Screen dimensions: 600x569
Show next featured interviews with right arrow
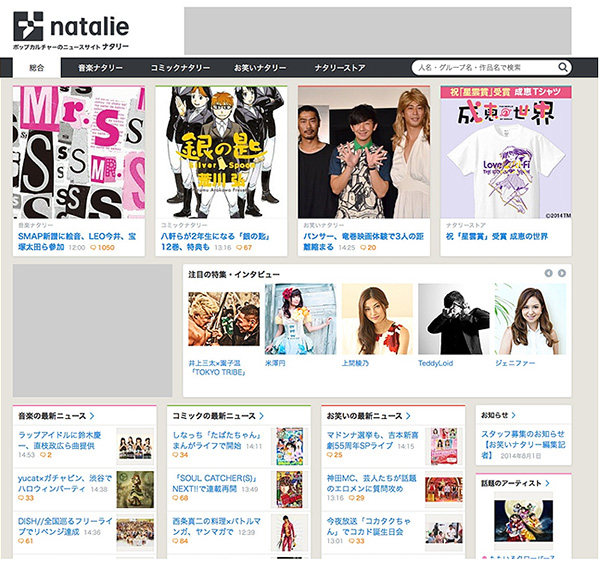pos(562,273)
